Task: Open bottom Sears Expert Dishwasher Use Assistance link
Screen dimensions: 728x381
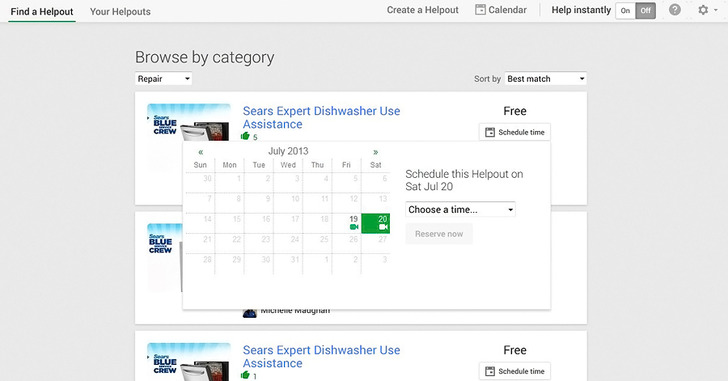Action: pyautogui.click(x=321, y=356)
